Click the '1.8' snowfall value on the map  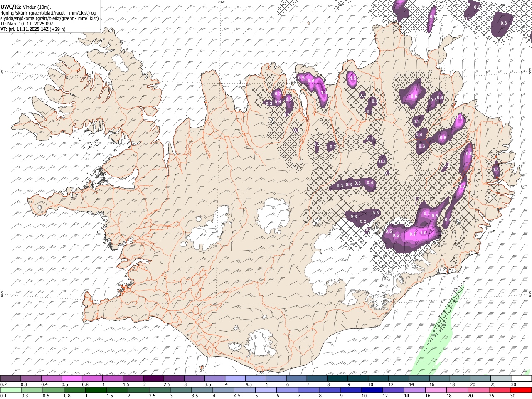coord(324,92)
